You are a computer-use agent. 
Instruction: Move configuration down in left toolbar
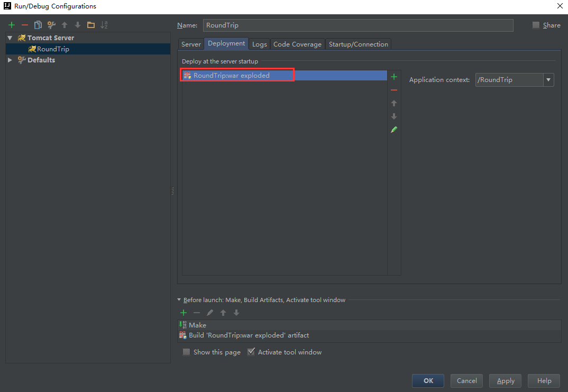pyautogui.click(x=78, y=25)
